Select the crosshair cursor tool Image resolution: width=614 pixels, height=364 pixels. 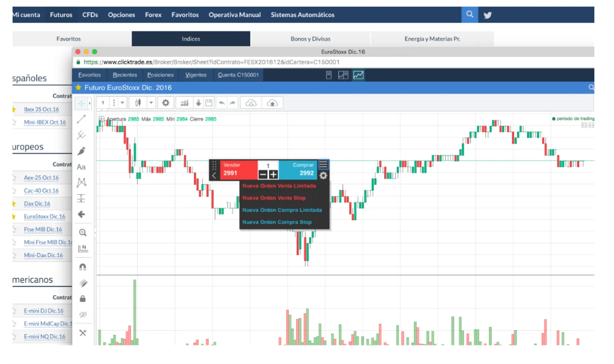point(81,103)
